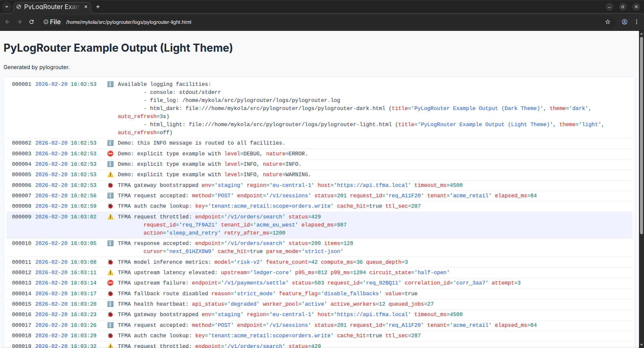Screen dimensions: 644x348
Task: Click the red error icon on row 000003
Action: (110, 154)
